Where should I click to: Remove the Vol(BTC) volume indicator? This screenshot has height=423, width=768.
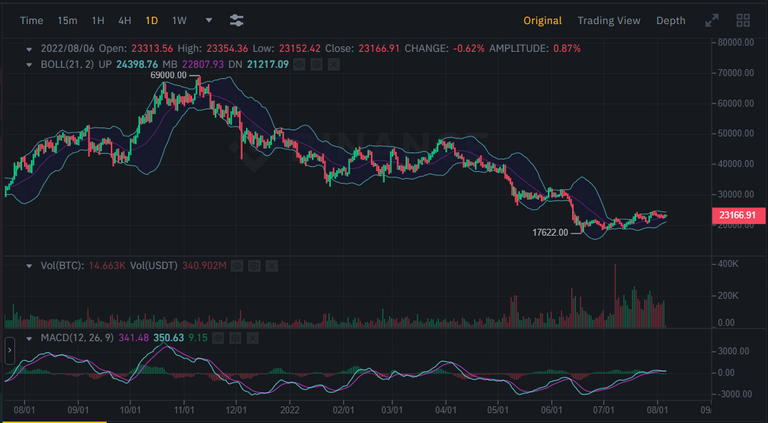pos(270,265)
